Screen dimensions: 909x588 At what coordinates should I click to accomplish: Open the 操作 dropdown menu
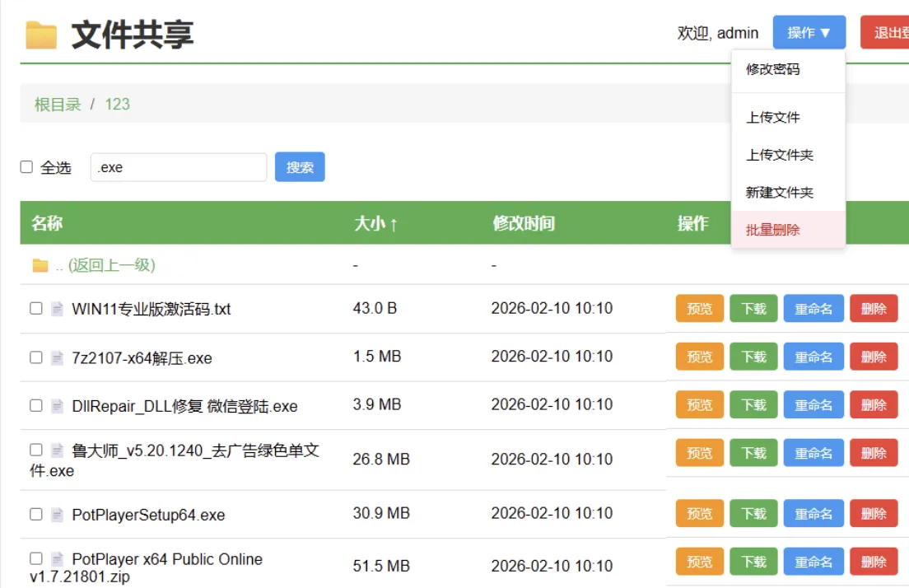click(x=809, y=32)
